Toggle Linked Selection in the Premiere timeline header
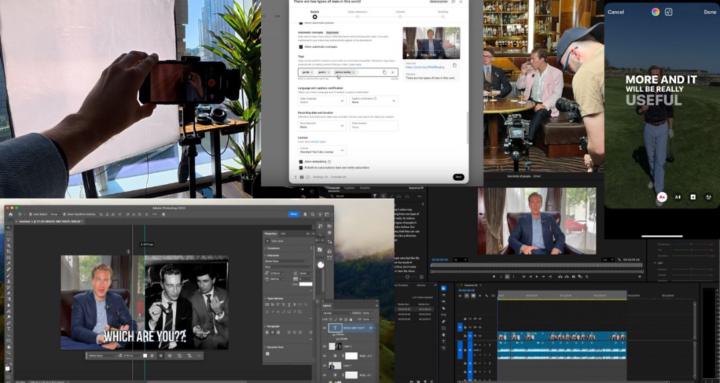The width and height of the screenshot is (720, 383). point(472,296)
